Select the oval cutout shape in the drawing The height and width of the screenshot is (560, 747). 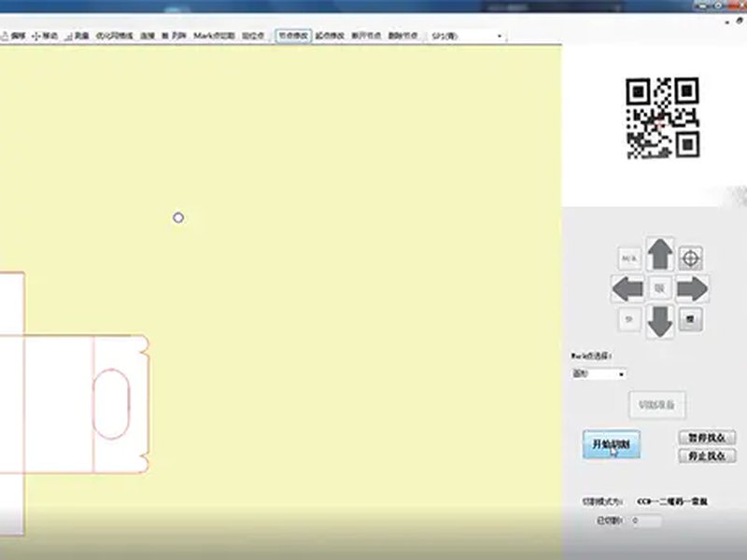[111, 404]
